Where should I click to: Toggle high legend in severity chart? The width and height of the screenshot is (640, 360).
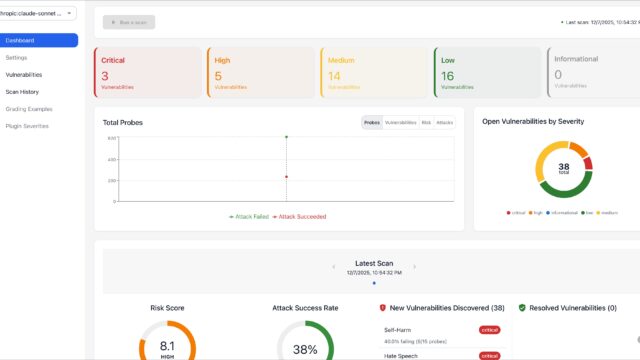tap(536, 213)
